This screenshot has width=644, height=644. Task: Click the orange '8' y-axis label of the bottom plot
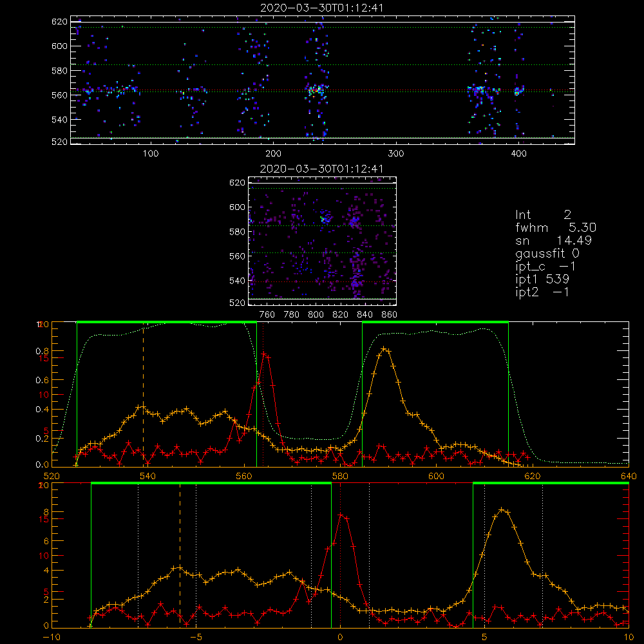tap(46, 512)
